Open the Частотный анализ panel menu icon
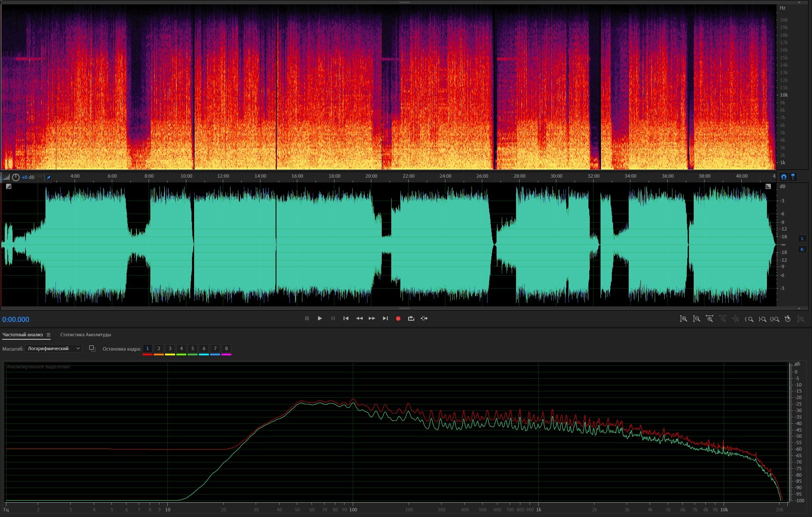812x517 pixels. (49, 335)
